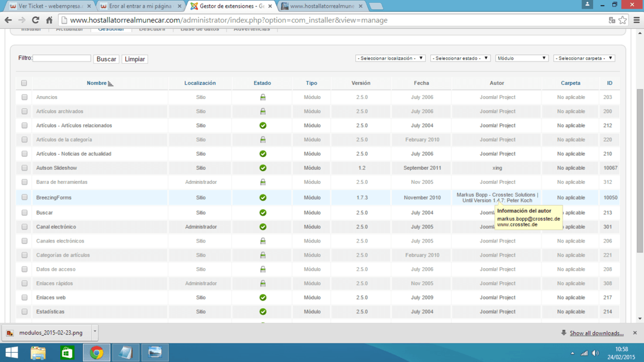Image resolution: width=644 pixels, height=362 pixels.
Task: Click the lock icon for Datos de acceso
Action: click(263, 269)
